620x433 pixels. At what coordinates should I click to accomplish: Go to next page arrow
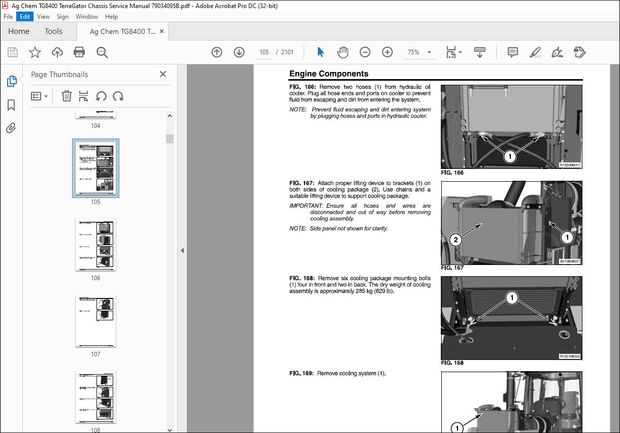(x=239, y=52)
